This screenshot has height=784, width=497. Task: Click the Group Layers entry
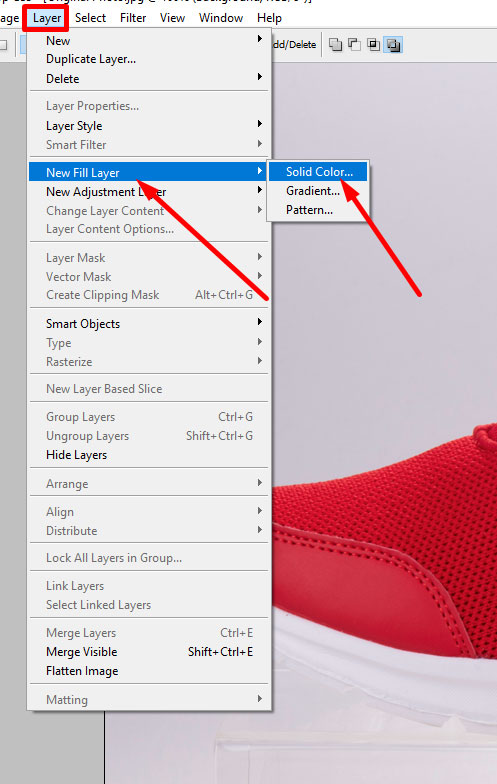pyautogui.click(x=149, y=416)
